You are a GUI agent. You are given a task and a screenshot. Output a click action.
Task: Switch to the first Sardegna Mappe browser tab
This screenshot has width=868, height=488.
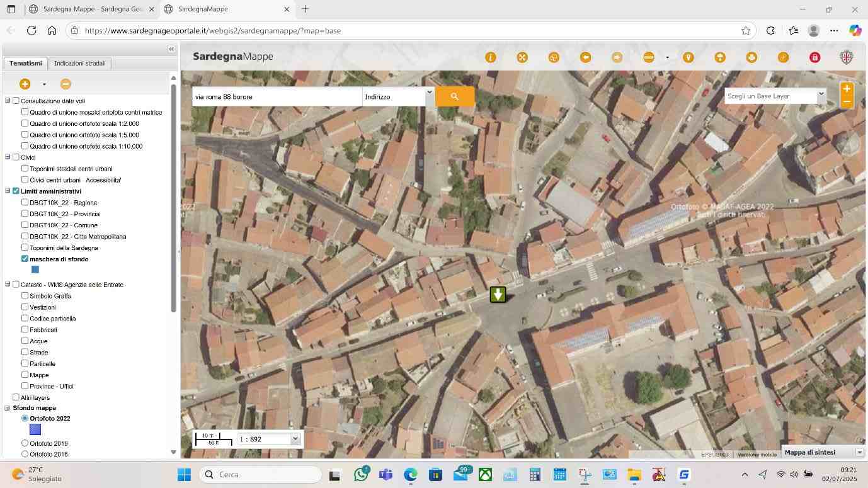point(90,9)
